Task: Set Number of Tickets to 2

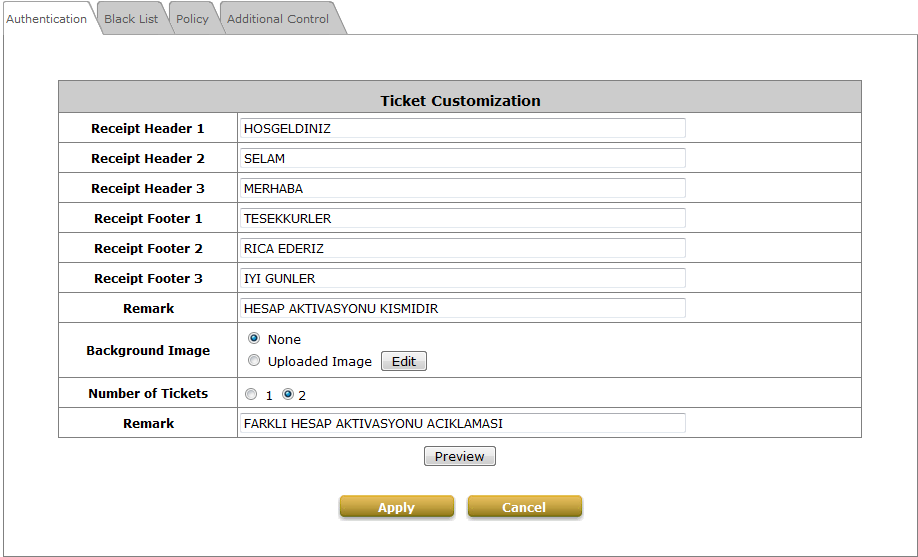Action: [x=288, y=394]
